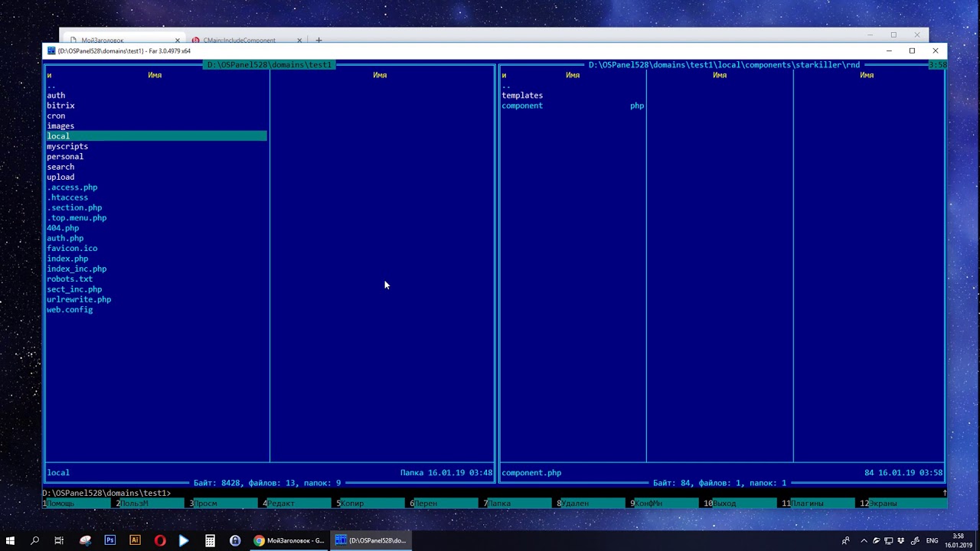
Task: Go to parent directory in right panel
Action: [x=506, y=86]
